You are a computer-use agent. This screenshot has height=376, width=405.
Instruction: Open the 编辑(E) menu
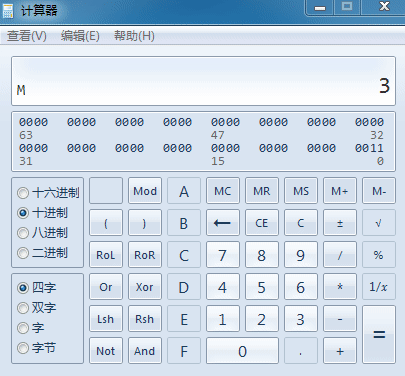(x=80, y=36)
